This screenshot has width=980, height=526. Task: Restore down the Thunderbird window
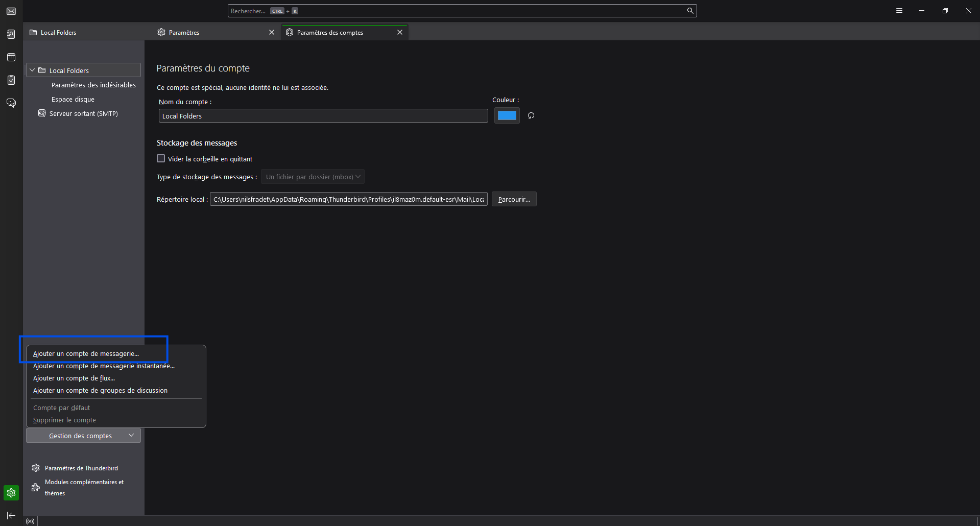(x=945, y=11)
